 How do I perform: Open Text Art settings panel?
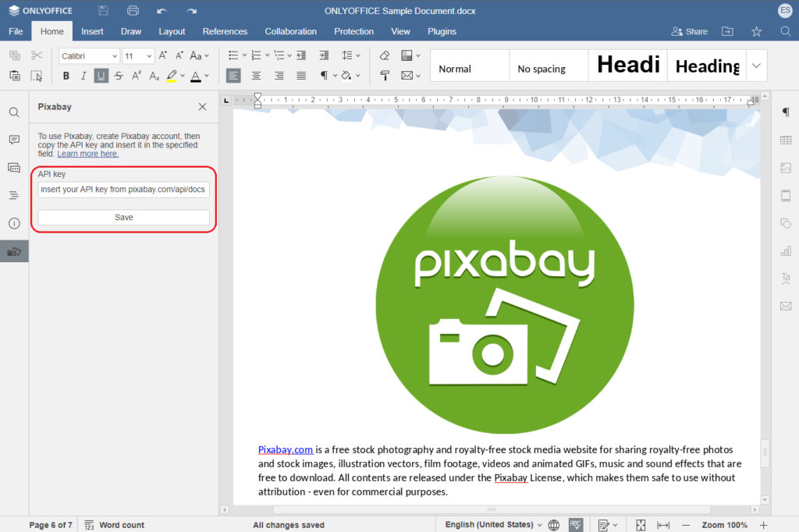coord(786,278)
